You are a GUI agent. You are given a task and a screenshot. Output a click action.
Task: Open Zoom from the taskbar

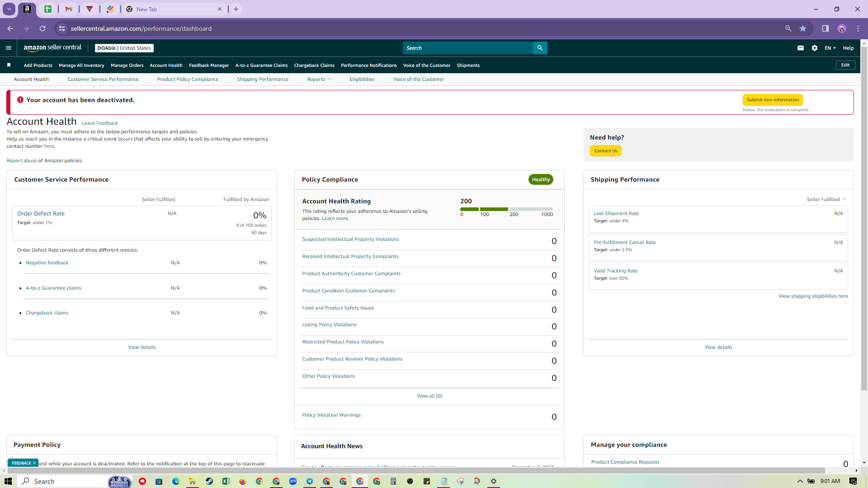(x=293, y=481)
